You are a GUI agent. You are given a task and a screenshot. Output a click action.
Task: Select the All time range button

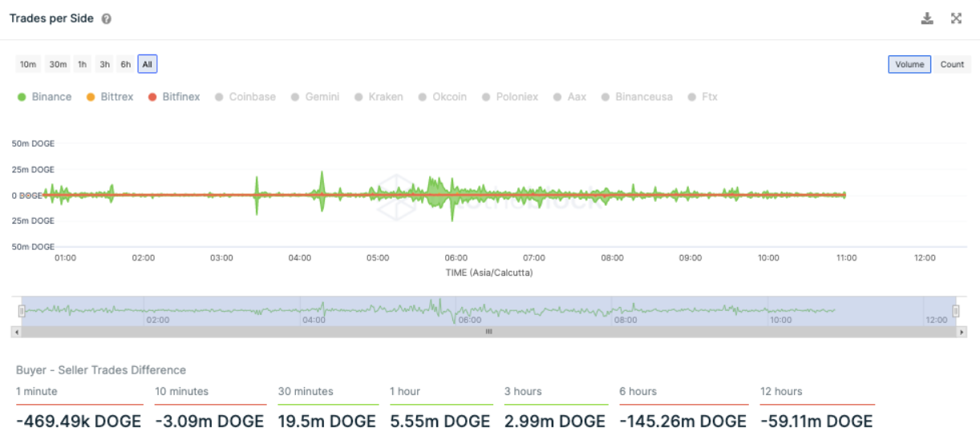(148, 64)
